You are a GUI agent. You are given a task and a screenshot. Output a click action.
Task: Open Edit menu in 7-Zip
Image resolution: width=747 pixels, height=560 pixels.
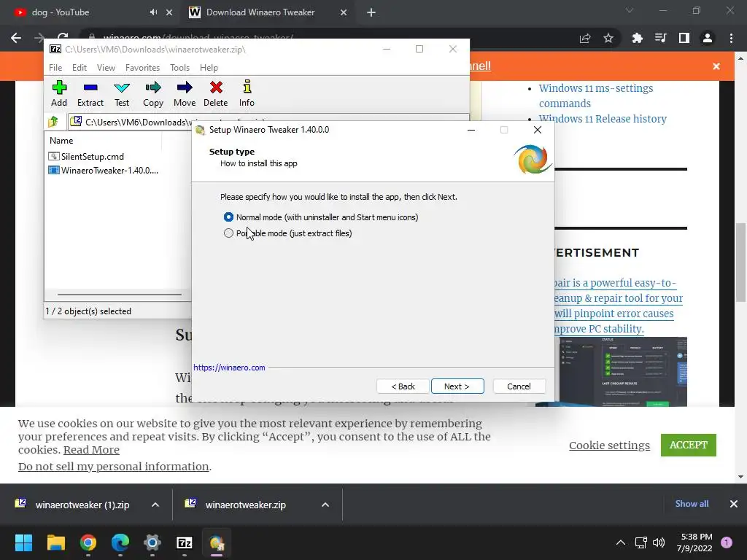[79, 68]
